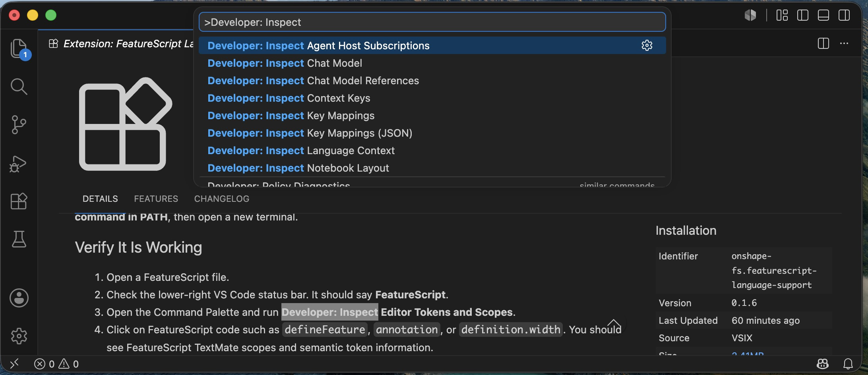Open the editor More Actions ellipsis menu
Image resolution: width=868 pixels, height=375 pixels.
point(844,43)
